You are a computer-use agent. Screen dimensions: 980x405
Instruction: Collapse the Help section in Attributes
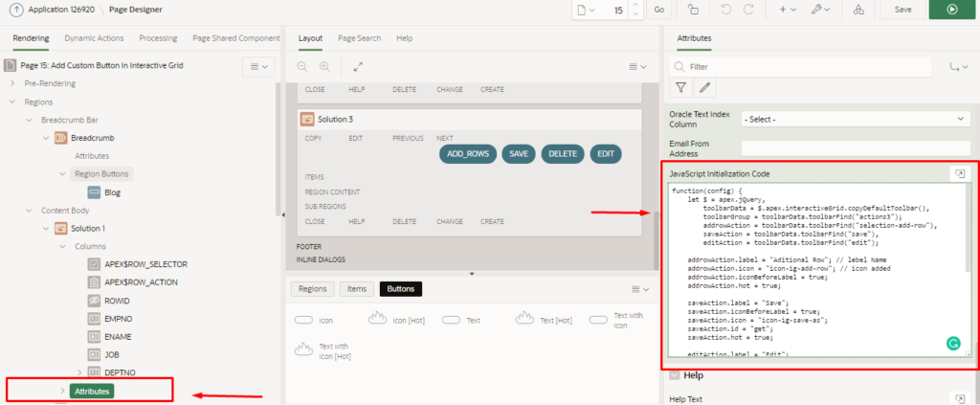tap(674, 375)
